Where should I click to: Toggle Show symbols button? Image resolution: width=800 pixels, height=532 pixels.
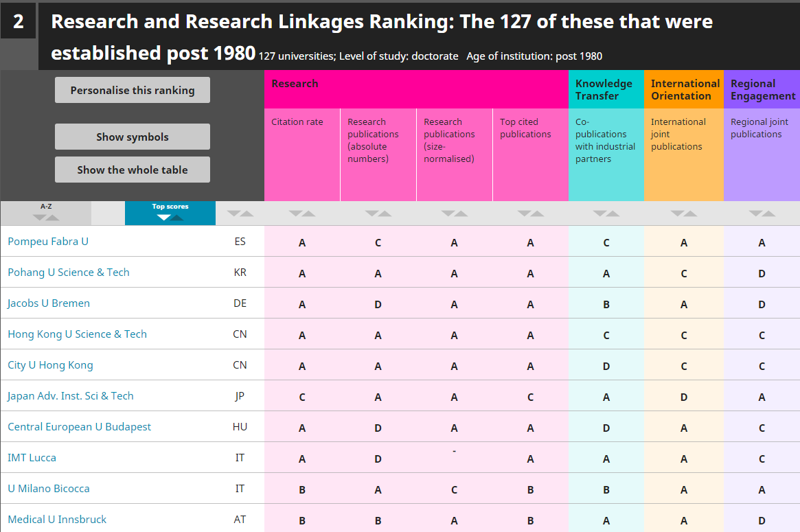tap(132, 137)
